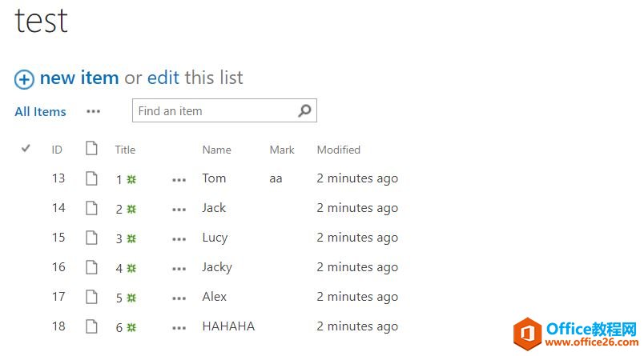This screenshot has height=356, width=644.
Task: Click the plus circle new item icon
Action: [x=24, y=79]
